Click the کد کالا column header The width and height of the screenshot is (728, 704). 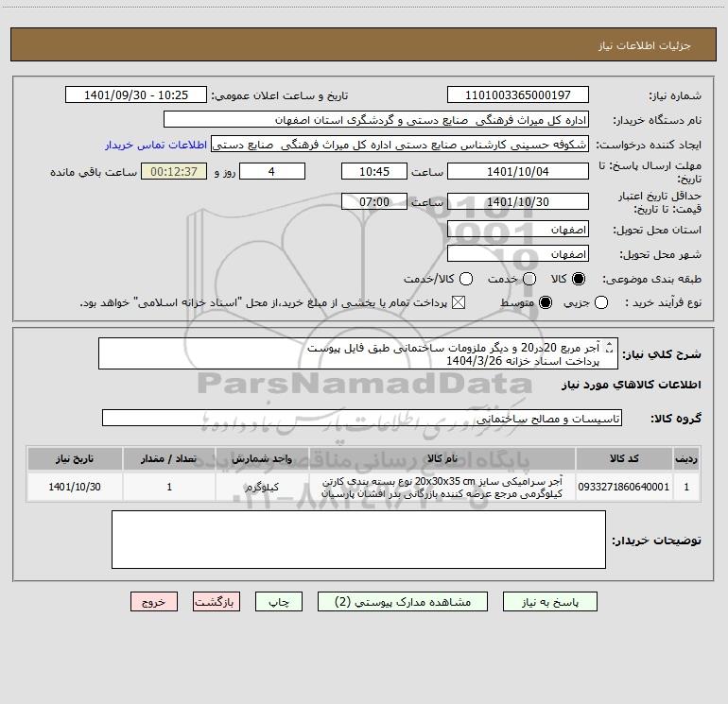624,459
